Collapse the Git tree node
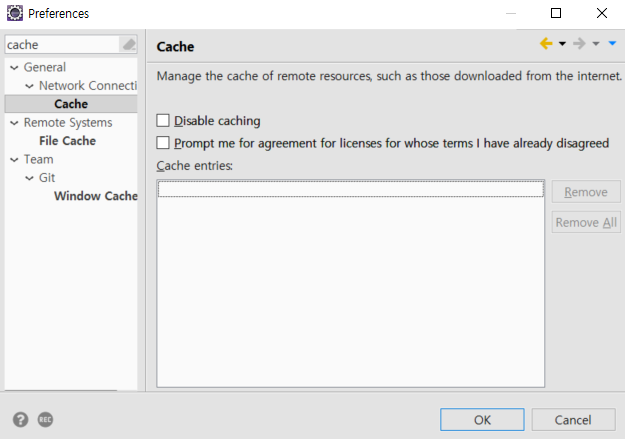Screen dimensions: 625x439 [x=29, y=178]
